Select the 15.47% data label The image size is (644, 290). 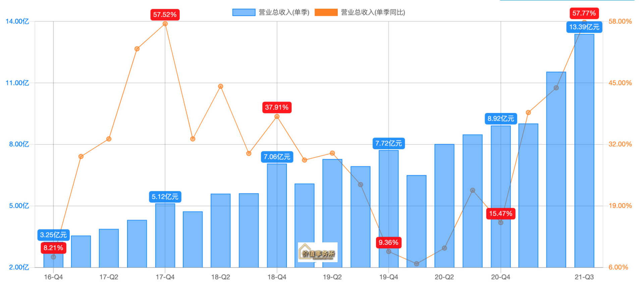[x=500, y=214]
